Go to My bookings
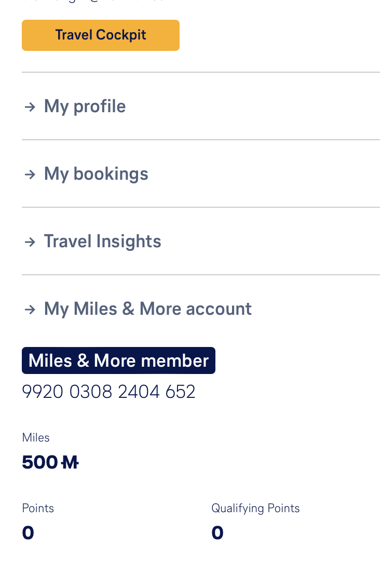The height and width of the screenshot is (588, 381). coord(96,174)
